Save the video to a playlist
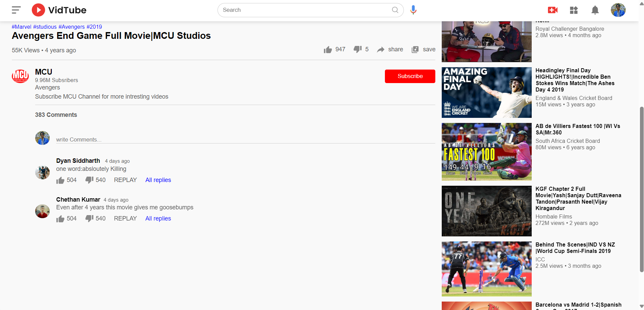The height and width of the screenshot is (310, 644). [x=415, y=50]
